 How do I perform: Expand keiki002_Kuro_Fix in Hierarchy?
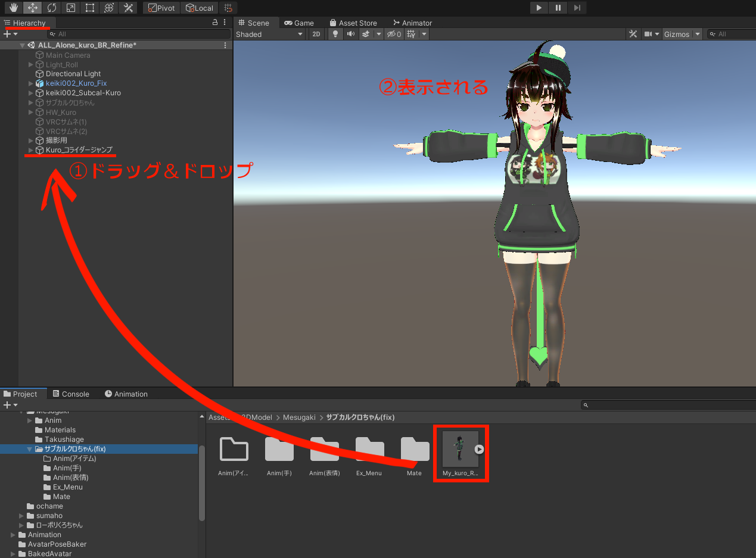tap(31, 83)
